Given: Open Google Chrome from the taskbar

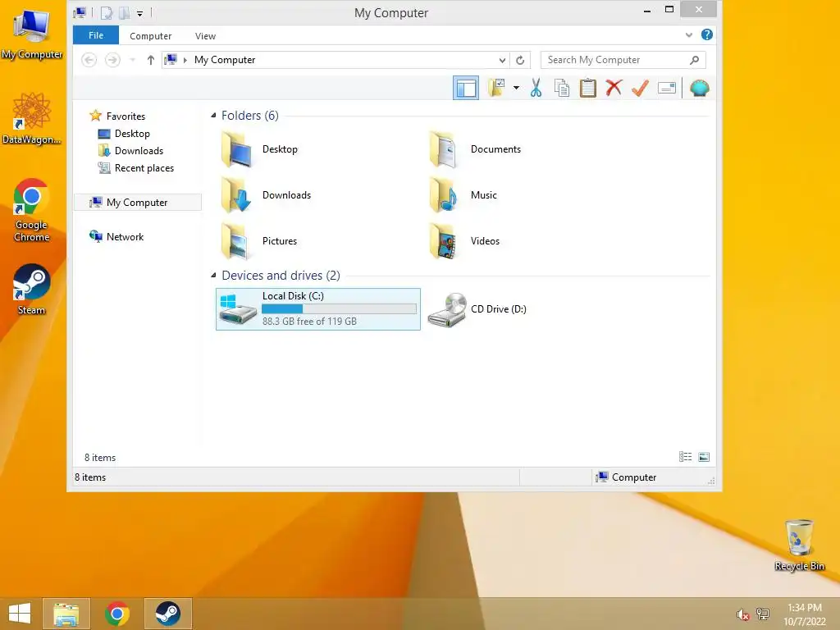Looking at the screenshot, I should point(116,614).
